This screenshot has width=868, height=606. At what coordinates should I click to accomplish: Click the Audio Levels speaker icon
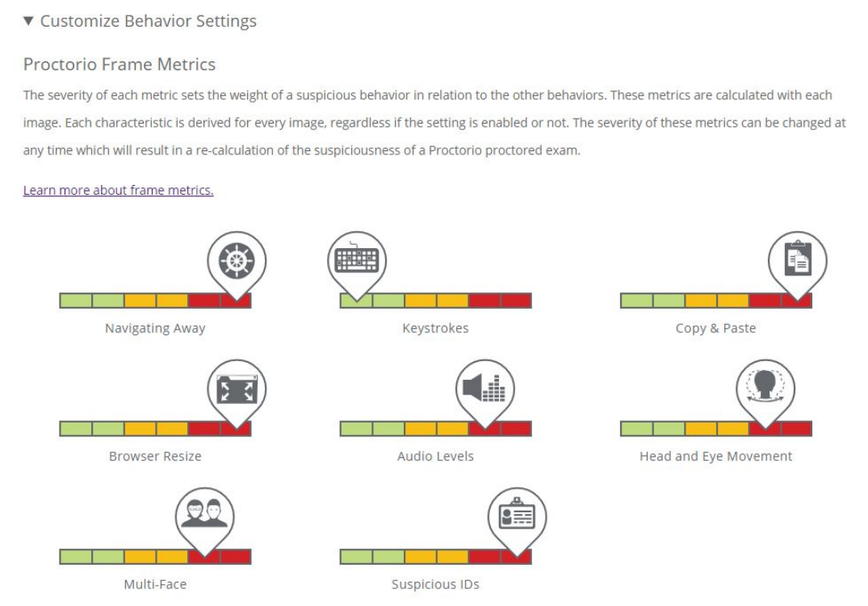point(484,389)
